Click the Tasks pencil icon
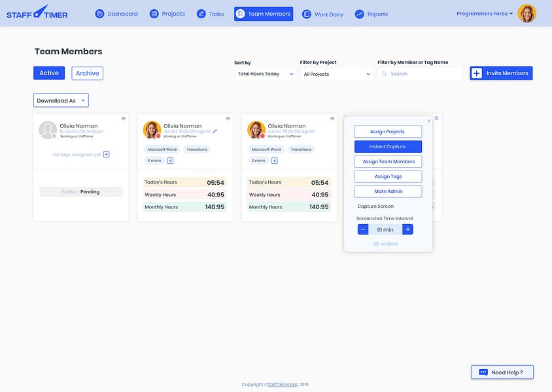 pyautogui.click(x=201, y=14)
